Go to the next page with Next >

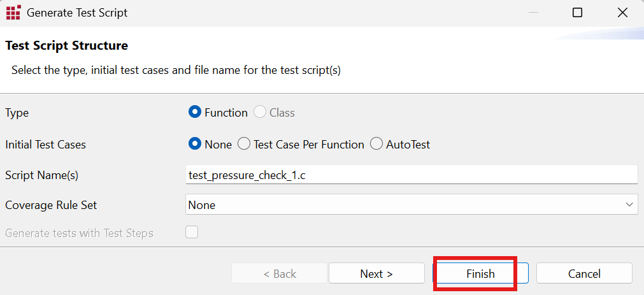[x=376, y=273]
